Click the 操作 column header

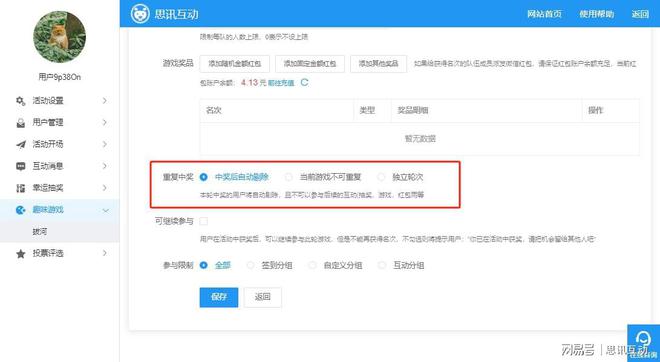[596, 110]
